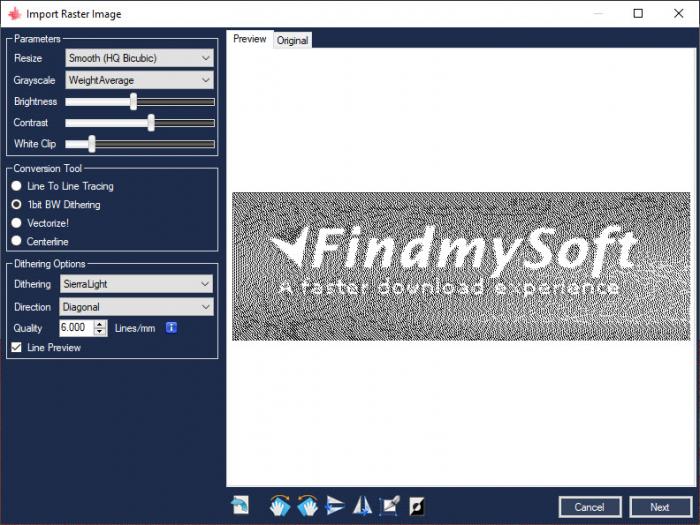Screen dimensions: 700x525
Task: Open the Dithering algorithm dropdown
Action: pos(136,284)
